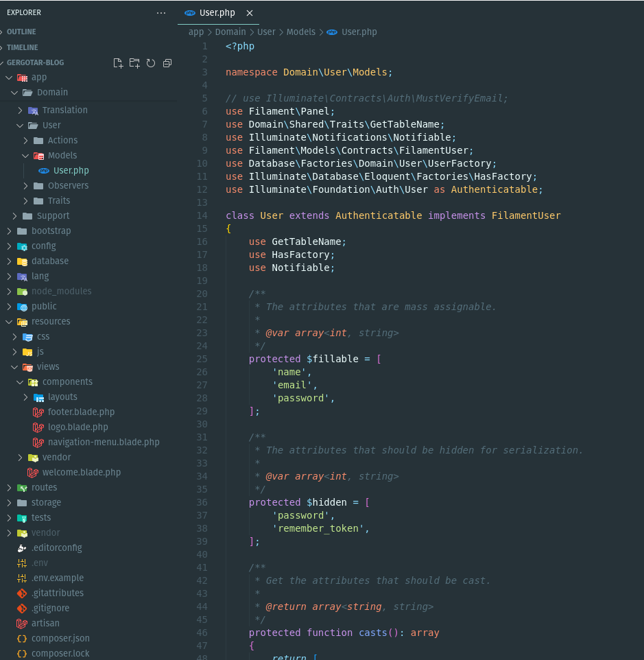Close the User.php tab
Viewport: 644px width, 660px height.
tap(249, 12)
